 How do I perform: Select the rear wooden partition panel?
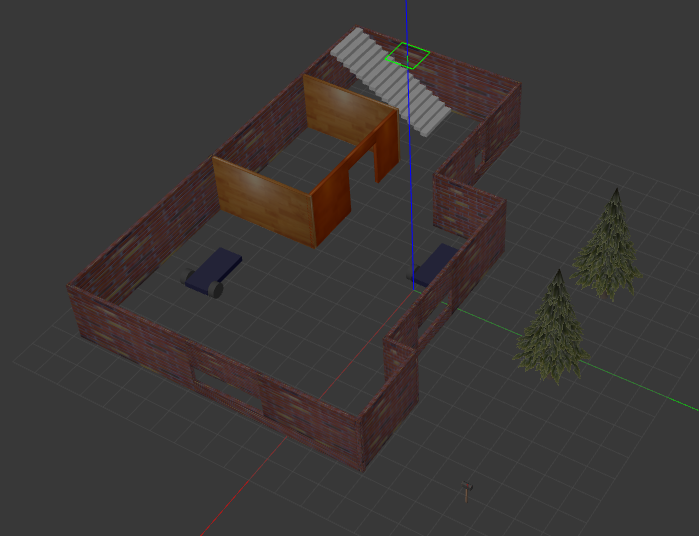pos(350,110)
